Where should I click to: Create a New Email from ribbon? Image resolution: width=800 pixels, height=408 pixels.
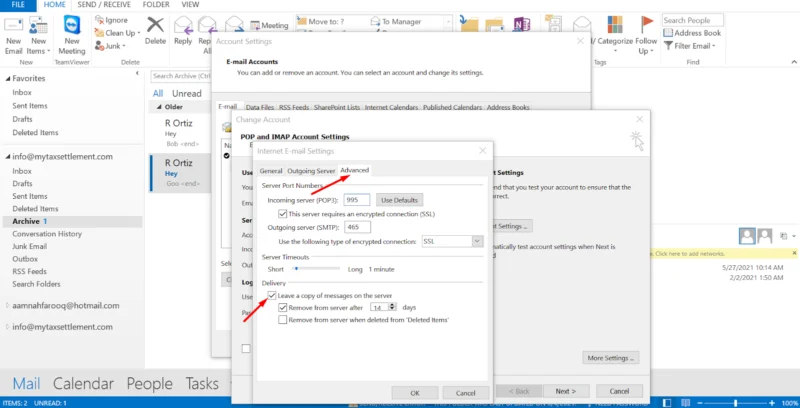[x=14, y=36]
